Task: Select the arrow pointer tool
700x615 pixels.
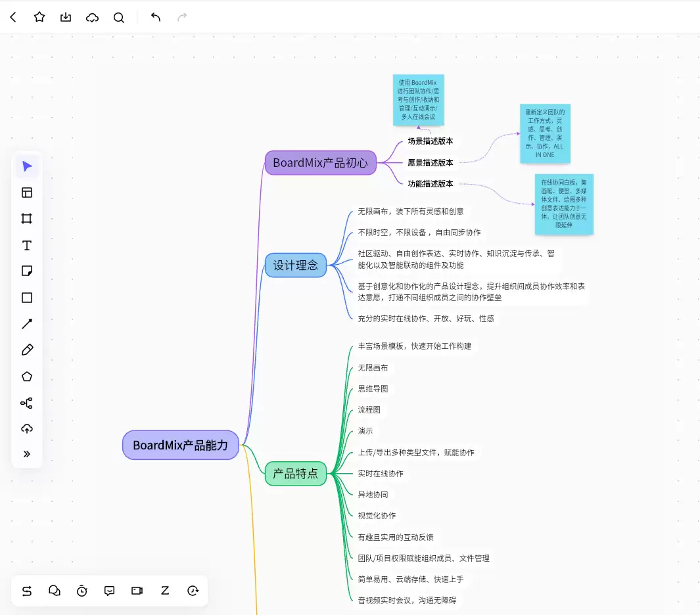Action: (x=27, y=166)
